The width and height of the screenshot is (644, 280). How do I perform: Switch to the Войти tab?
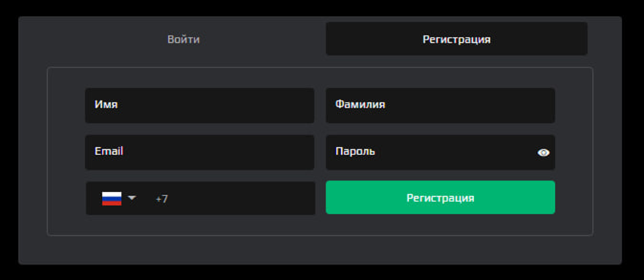coord(183,39)
